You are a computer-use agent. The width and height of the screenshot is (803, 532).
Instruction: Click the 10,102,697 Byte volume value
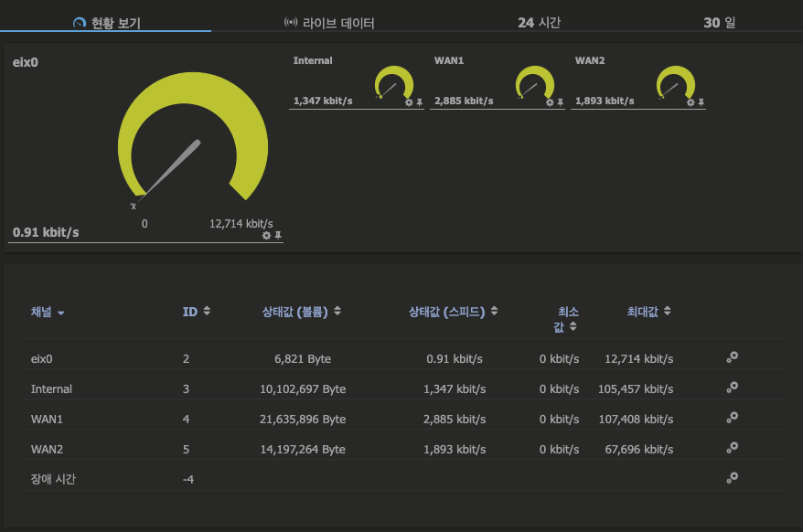point(303,389)
